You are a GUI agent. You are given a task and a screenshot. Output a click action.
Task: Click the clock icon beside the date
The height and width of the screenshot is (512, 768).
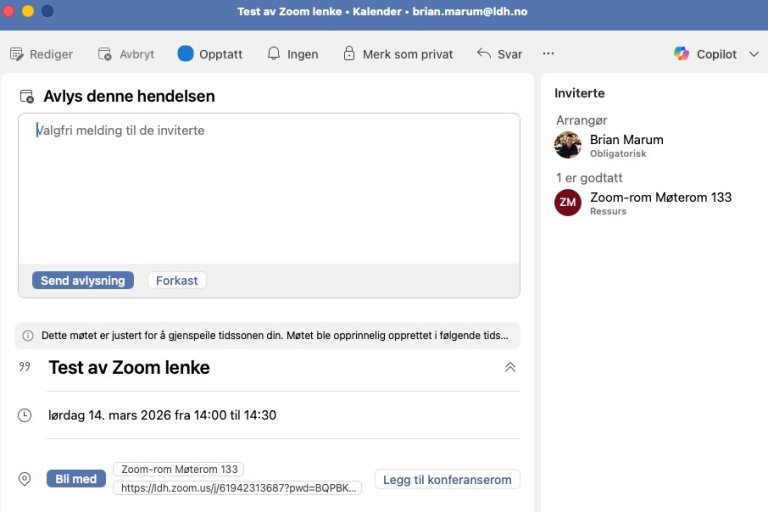24,415
